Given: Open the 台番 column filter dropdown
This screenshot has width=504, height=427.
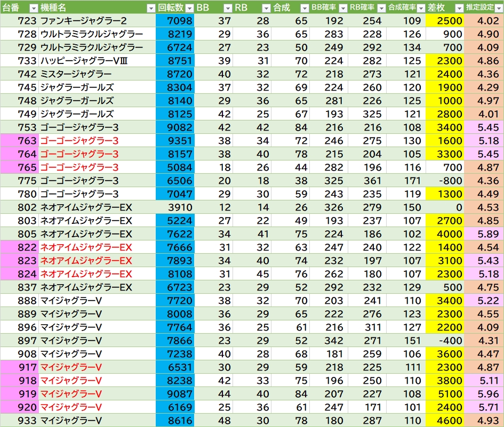Looking at the screenshot, I should 33,8.
